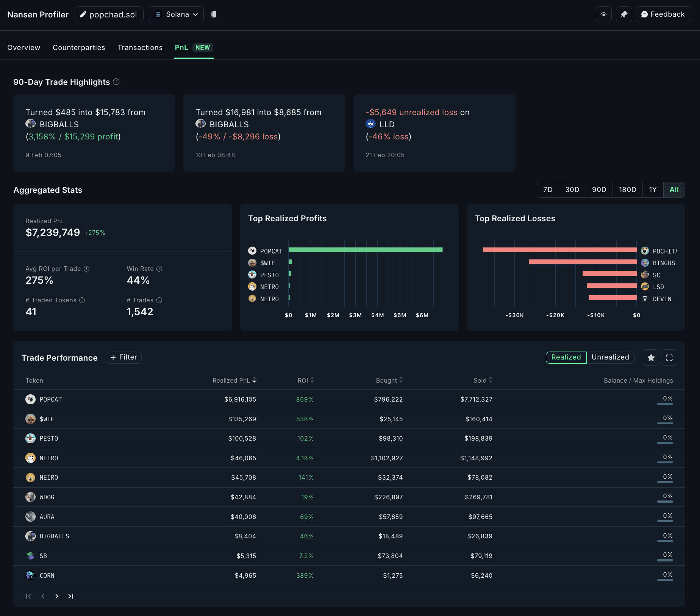Click POPCAT token icon in table row

tap(30, 399)
